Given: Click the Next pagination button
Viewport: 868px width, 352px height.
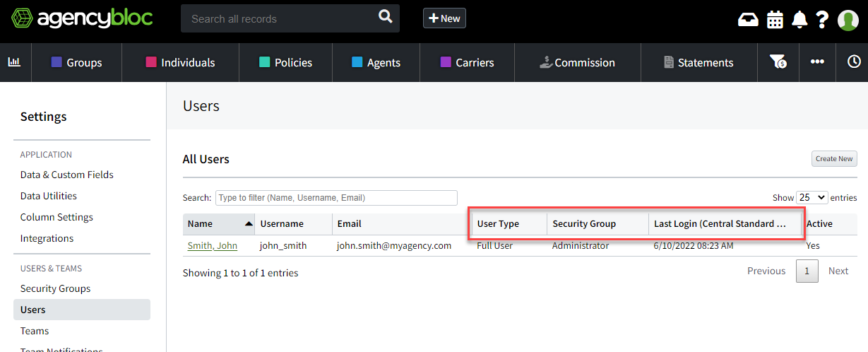Looking at the screenshot, I should pos(838,271).
